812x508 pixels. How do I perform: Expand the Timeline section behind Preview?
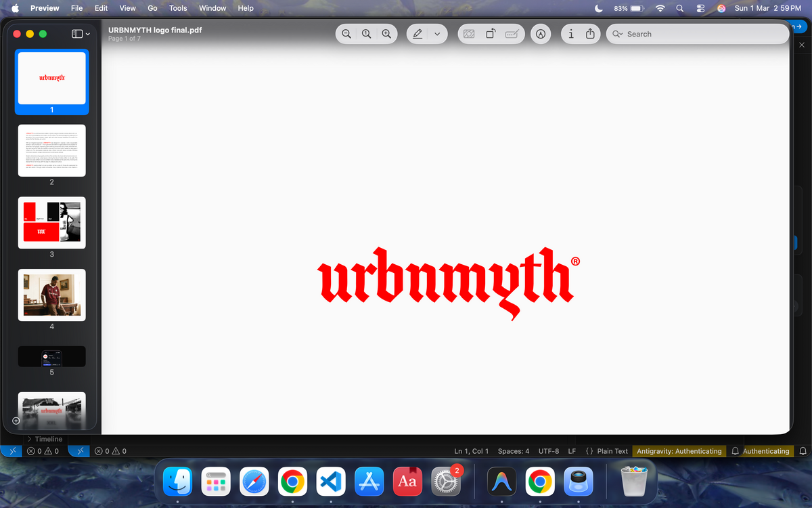(45, 439)
